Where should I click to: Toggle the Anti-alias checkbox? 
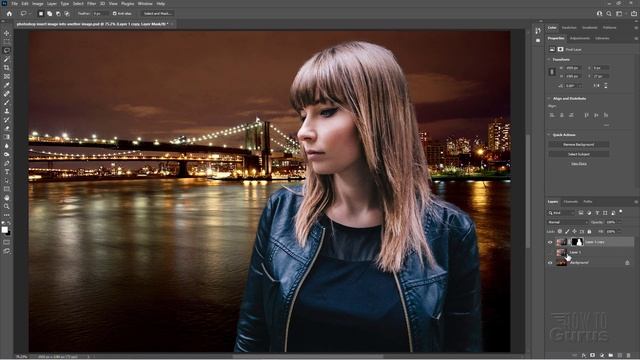[115, 13]
